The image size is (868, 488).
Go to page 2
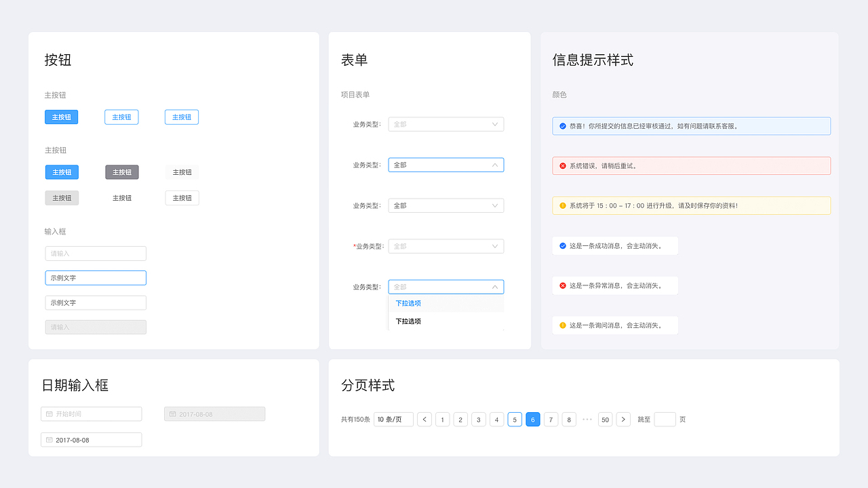(460, 420)
